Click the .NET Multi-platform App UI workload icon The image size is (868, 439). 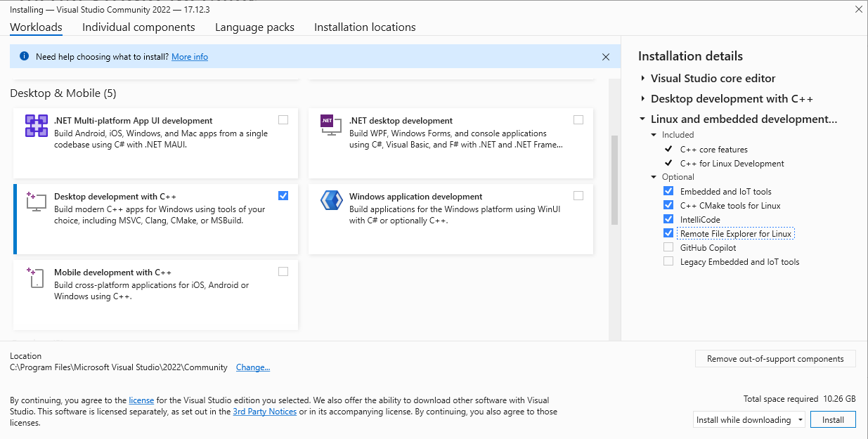pos(36,126)
